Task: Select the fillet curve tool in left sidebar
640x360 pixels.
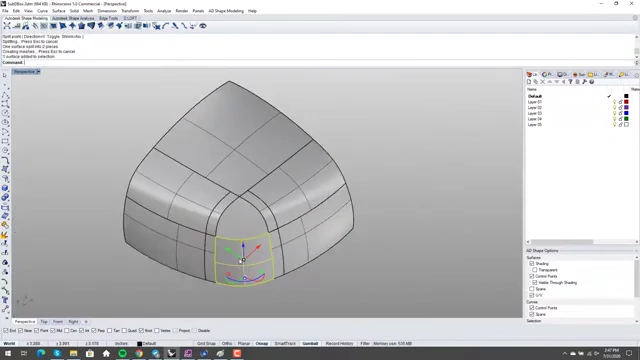Action: pos(5,160)
